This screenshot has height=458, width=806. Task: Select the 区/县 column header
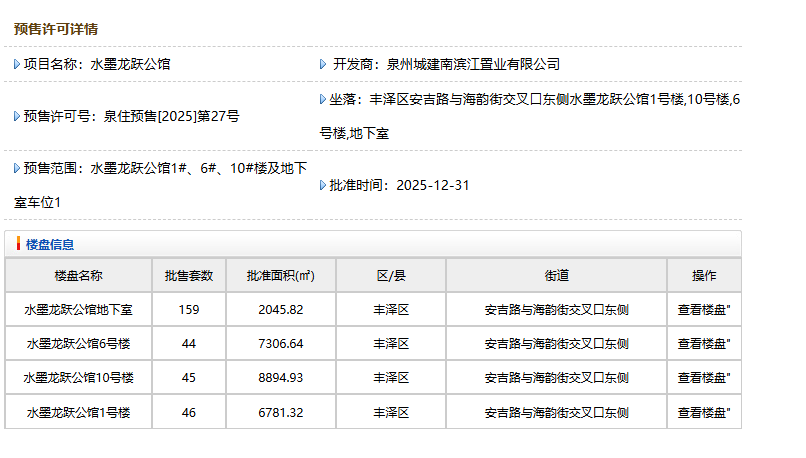click(391, 276)
